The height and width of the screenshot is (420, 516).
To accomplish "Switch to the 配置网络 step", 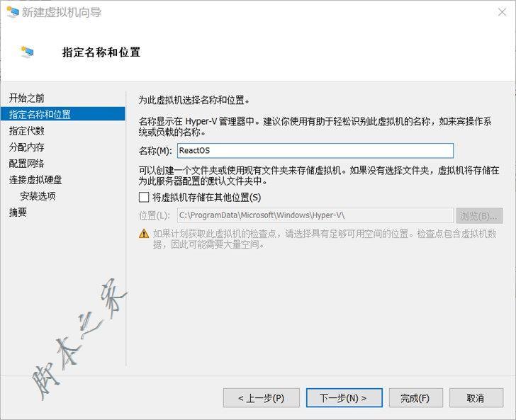I will [27, 164].
